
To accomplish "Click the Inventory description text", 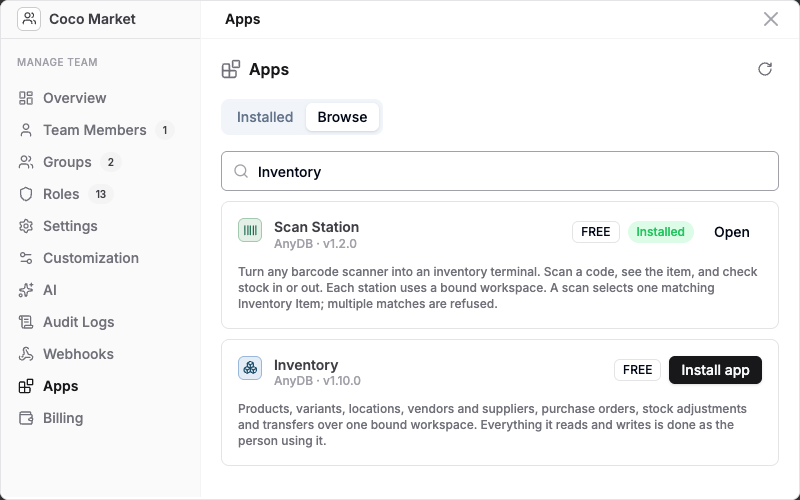I will [x=492, y=425].
